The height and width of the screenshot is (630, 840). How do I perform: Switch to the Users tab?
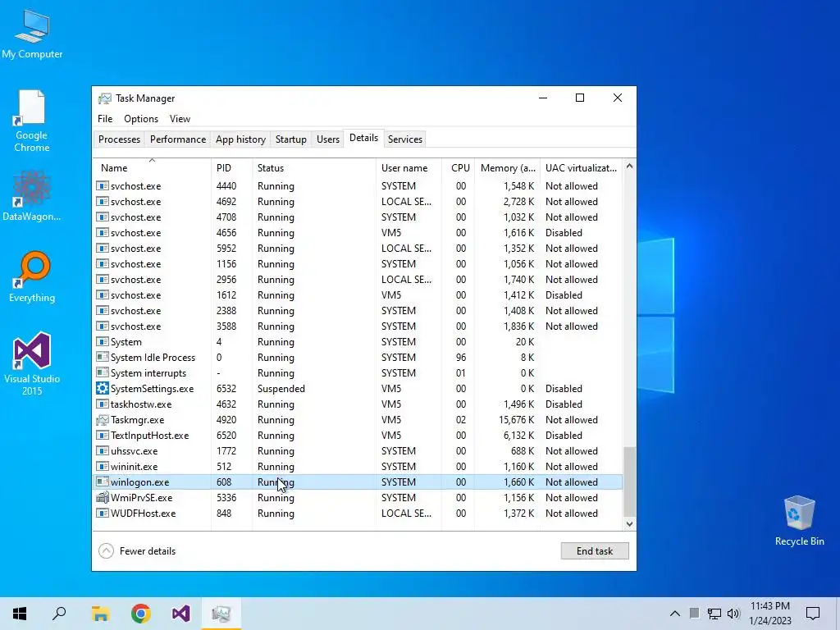click(328, 139)
